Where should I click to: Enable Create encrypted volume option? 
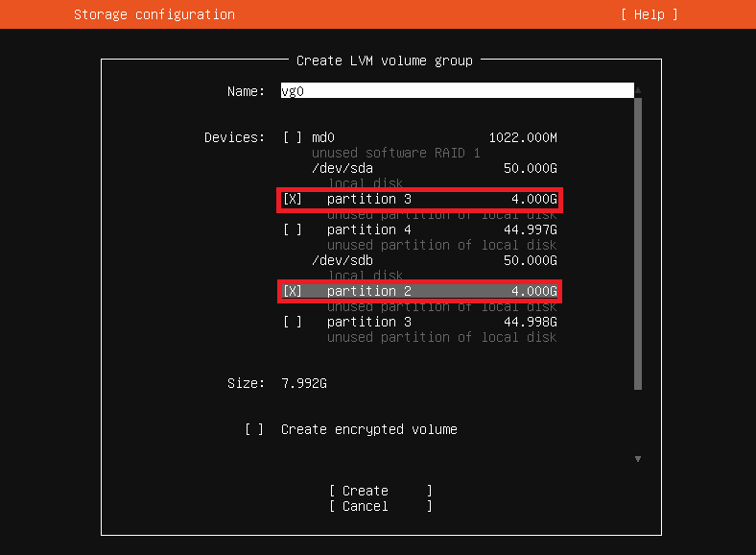pyautogui.click(x=254, y=429)
